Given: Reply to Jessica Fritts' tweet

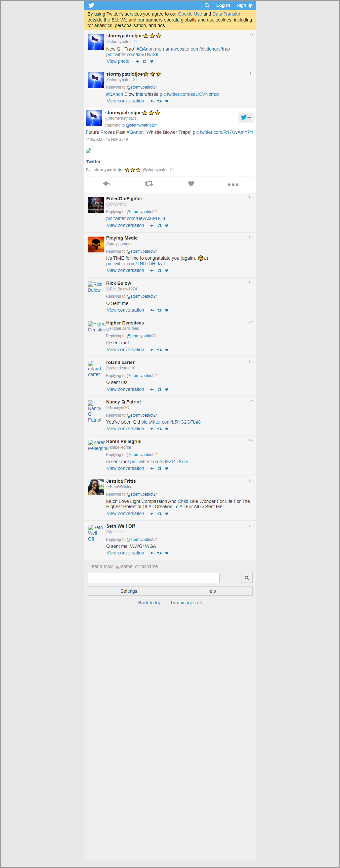Looking at the screenshot, I should click(152, 514).
